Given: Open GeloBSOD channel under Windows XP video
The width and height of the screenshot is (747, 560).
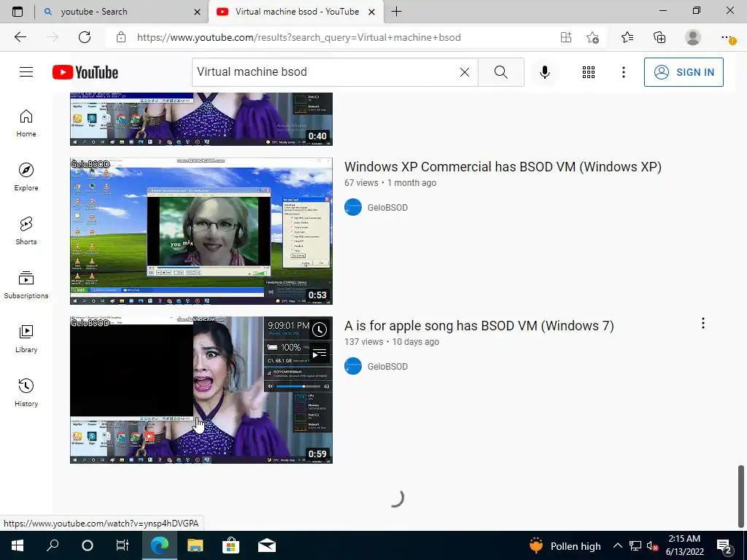Looking at the screenshot, I should [x=387, y=208].
